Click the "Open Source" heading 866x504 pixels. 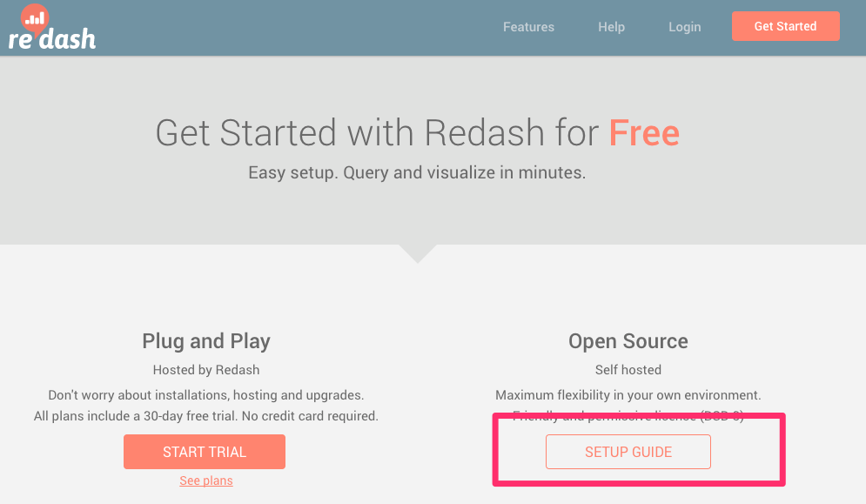(x=628, y=341)
